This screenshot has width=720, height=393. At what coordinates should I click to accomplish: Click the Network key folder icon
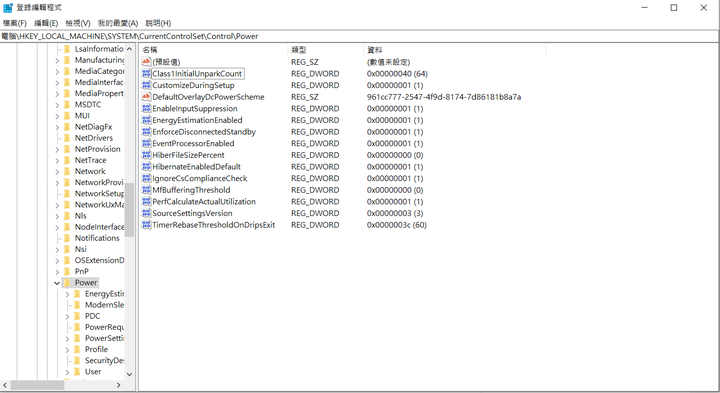coord(67,171)
